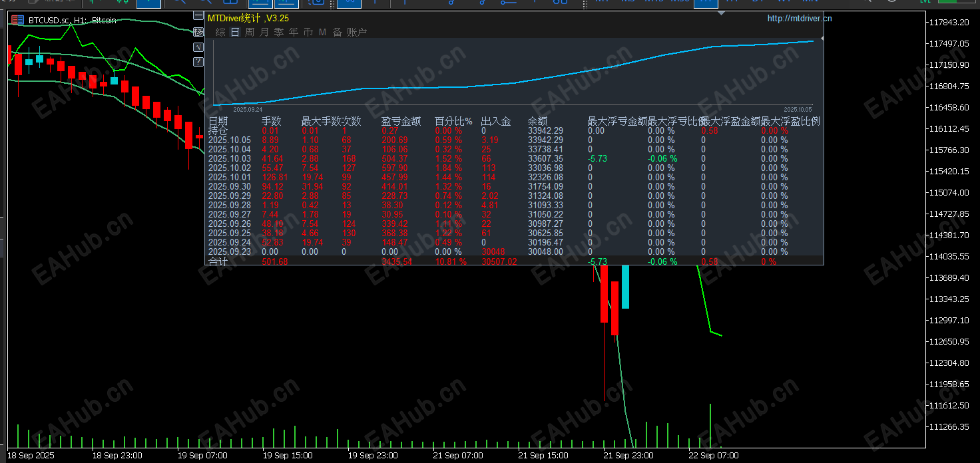
Task: Collapse the MTDriver panel with the dash icon
Action: pos(198,15)
